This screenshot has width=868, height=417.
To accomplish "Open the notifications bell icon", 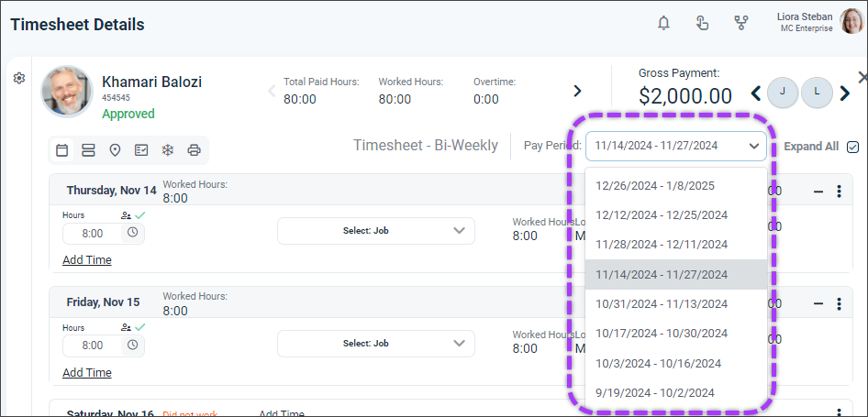I will (663, 23).
